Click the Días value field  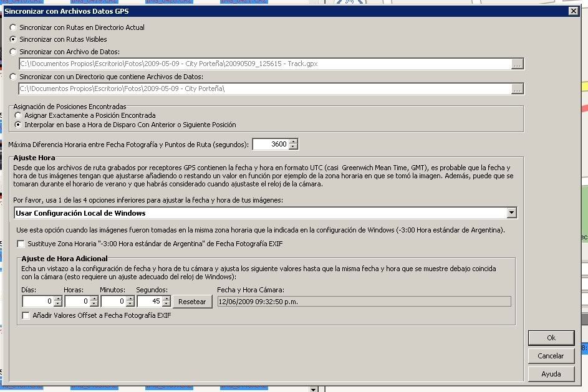point(38,301)
